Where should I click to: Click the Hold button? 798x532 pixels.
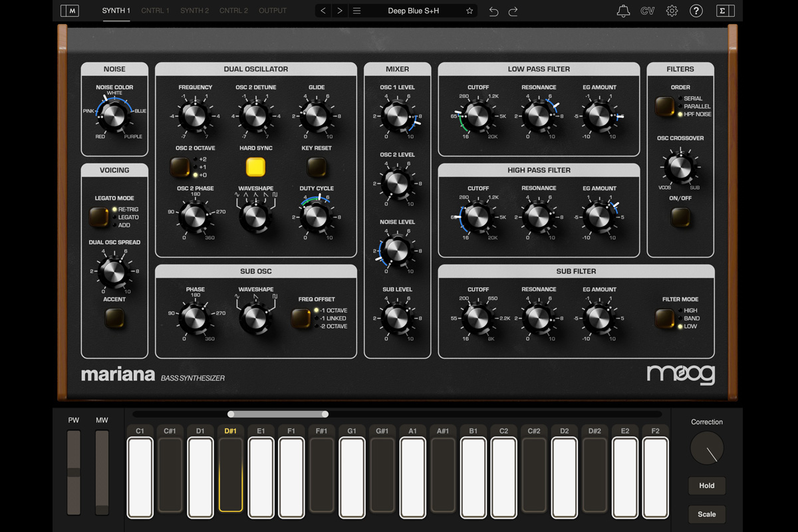coord(707,485)
